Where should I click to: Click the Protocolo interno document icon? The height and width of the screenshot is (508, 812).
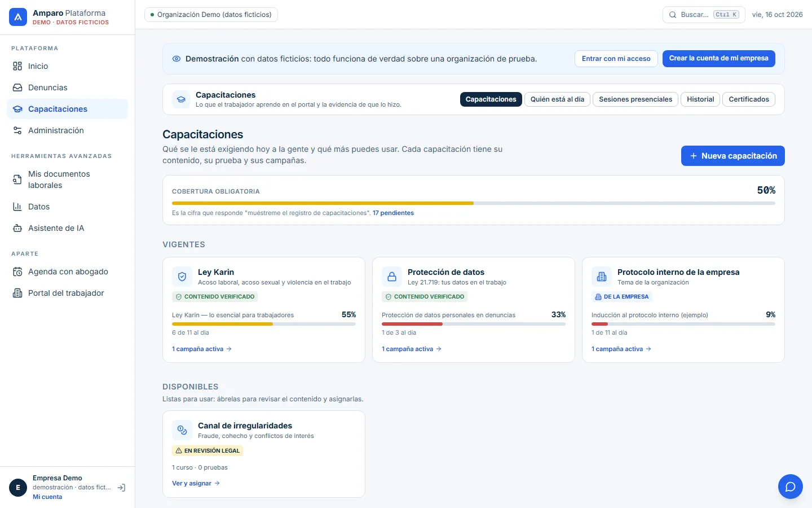602,277
